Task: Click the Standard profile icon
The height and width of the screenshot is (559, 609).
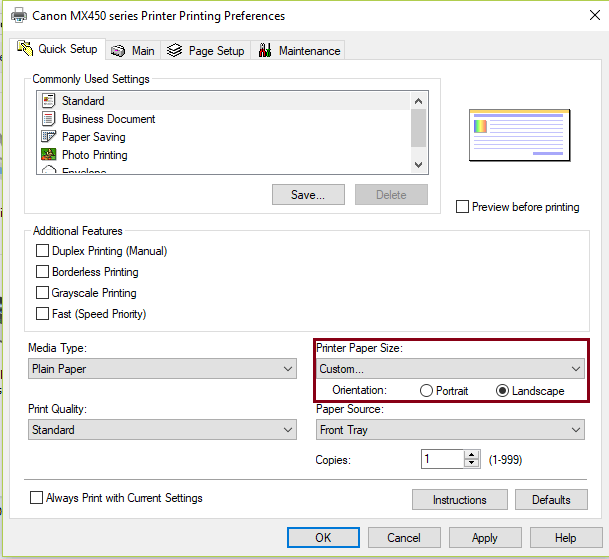Action: 49,101
